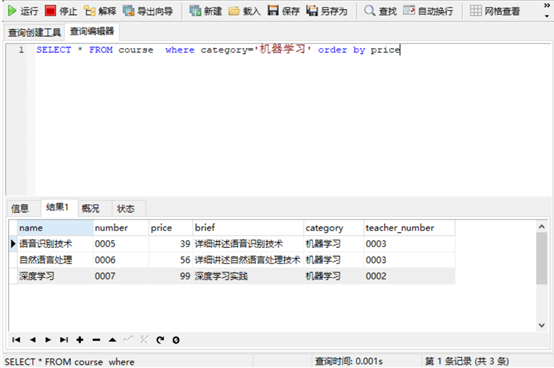Click the price cell 56

point(171,260)
